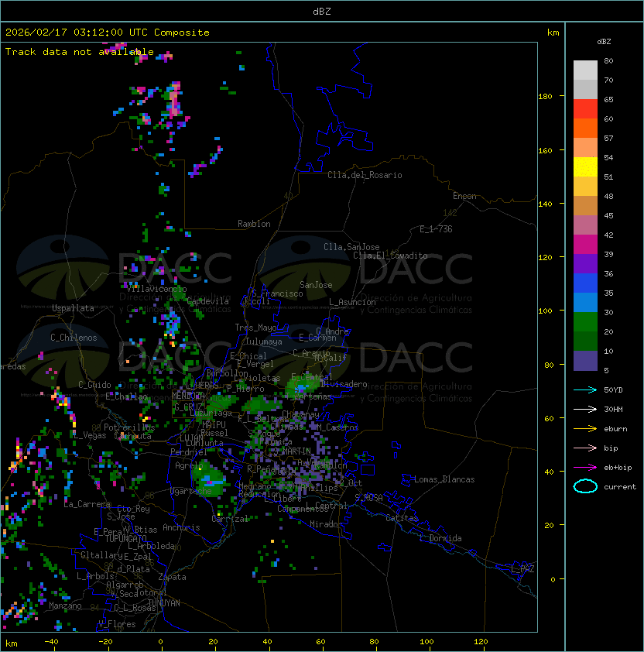Click the 'Divisadero' map label
Image resolution: width=644 pixels, height=652 pixels.
tap(344, 384)
